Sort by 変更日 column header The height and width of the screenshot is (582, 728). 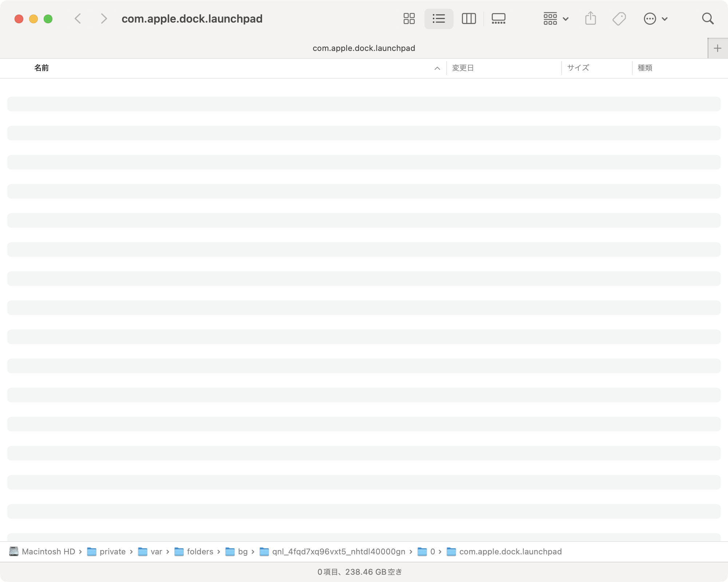[x=463, y=68]
